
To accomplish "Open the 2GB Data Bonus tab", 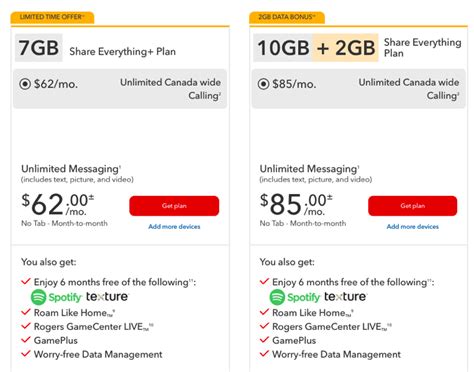I will click(287, 17).
